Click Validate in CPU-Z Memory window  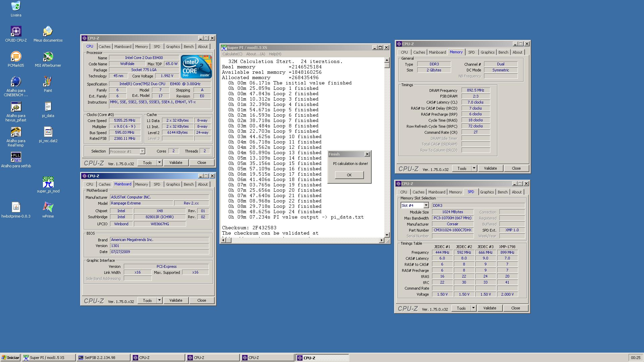pos(490,168)
